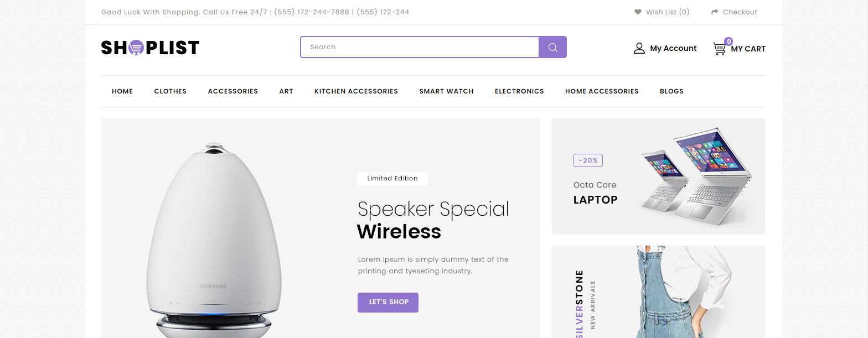
Task: Click inside the Search input field
Action: pyautogui.click(x=419, y=46)
